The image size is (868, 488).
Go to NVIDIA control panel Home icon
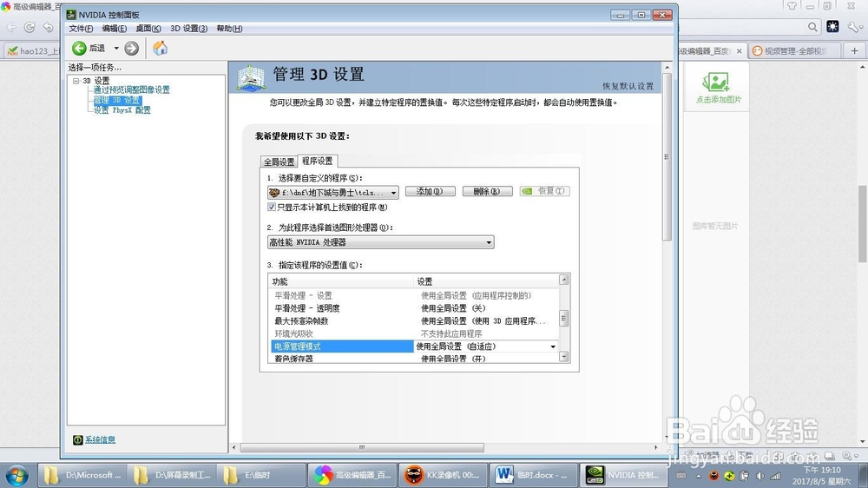click(x=160, y=48)
